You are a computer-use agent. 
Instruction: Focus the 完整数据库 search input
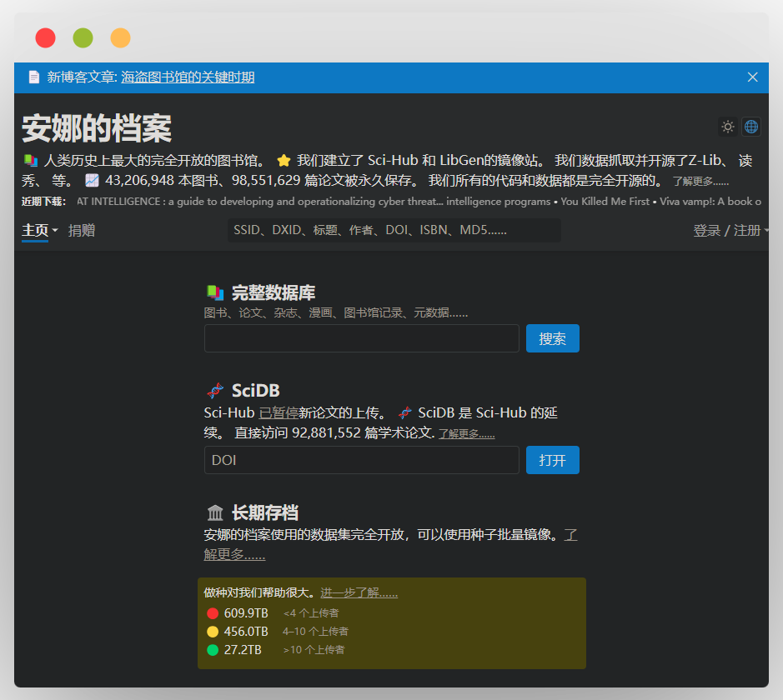click(x=362, y=338)
